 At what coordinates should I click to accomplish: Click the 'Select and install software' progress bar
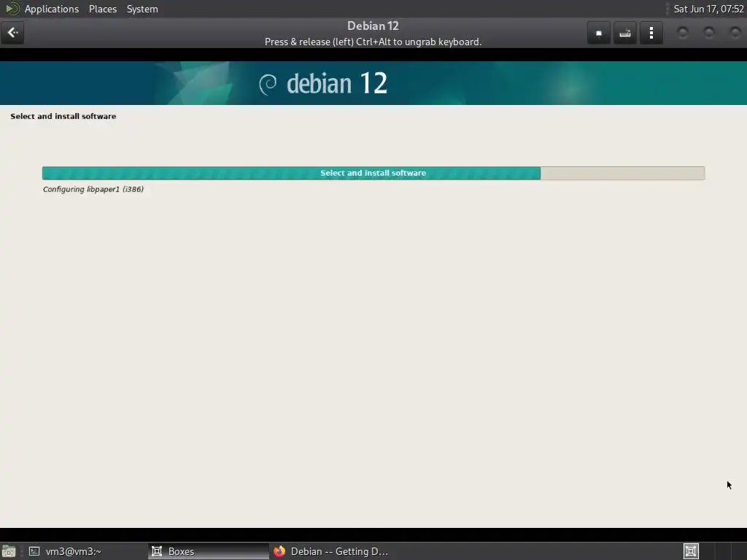coord(373,174)
